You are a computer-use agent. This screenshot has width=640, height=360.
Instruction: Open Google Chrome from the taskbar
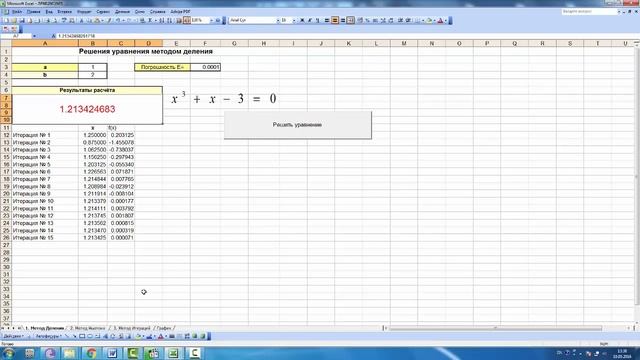pyautogui.click(x=91, y=353)
